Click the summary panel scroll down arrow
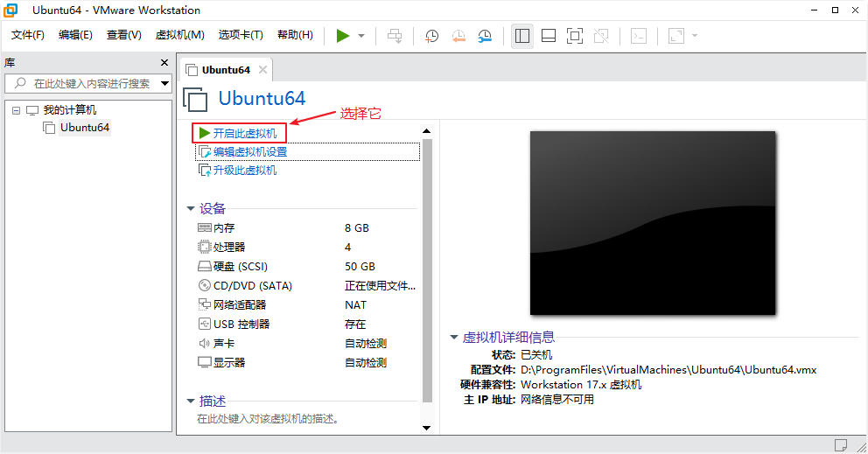Image resolution: width=868 pixels, height=454 pixels. pos(426,428)
